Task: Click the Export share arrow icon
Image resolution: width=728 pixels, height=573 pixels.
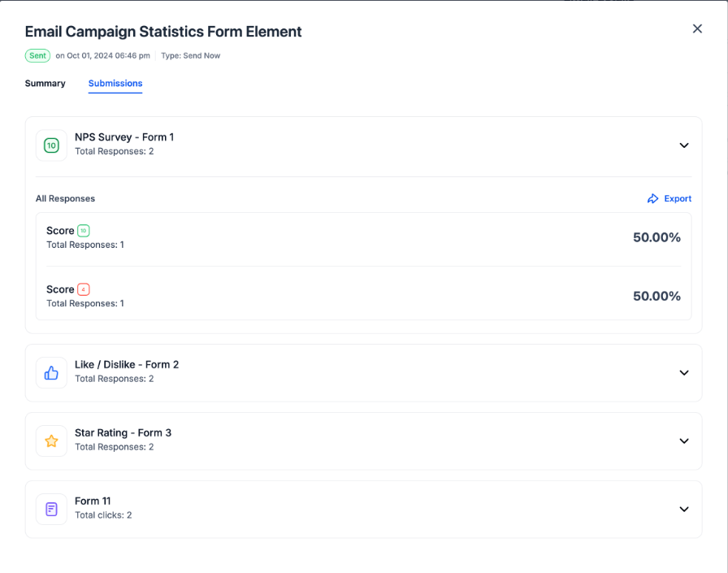Action: (652, 199)
